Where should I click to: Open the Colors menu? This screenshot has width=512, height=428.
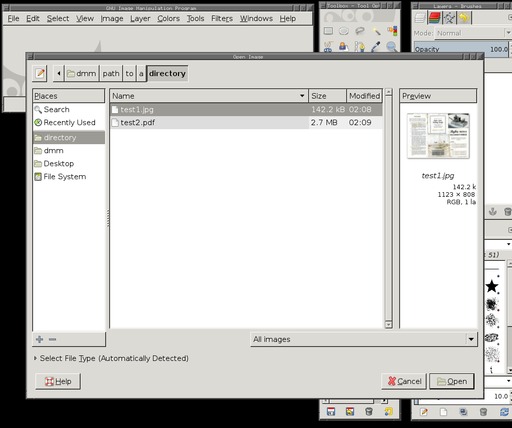coord(168,19)
